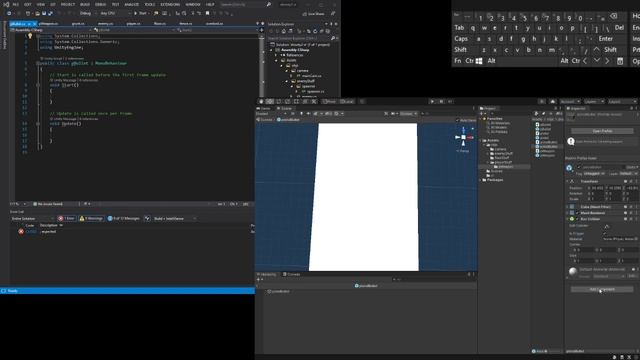The width and height of the screenshot is (640, 360).
Task: Open the HELP menu in Visual Studio
Action: pos(210,4)
